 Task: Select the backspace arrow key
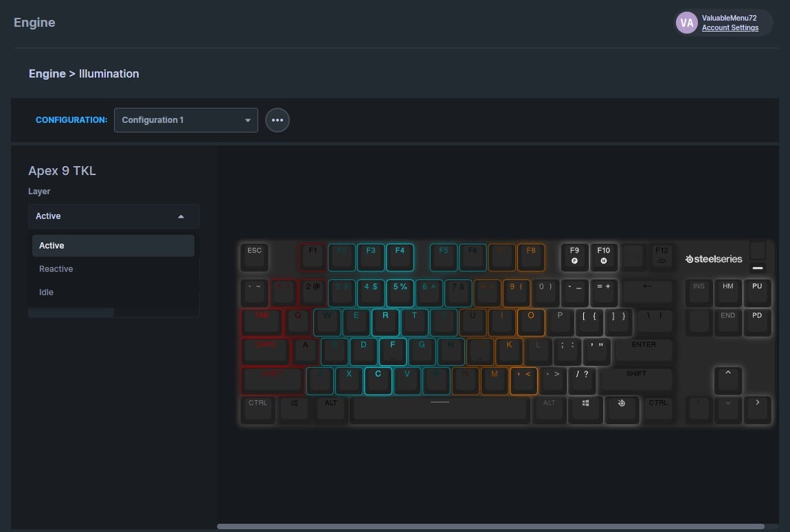point(647,293)
